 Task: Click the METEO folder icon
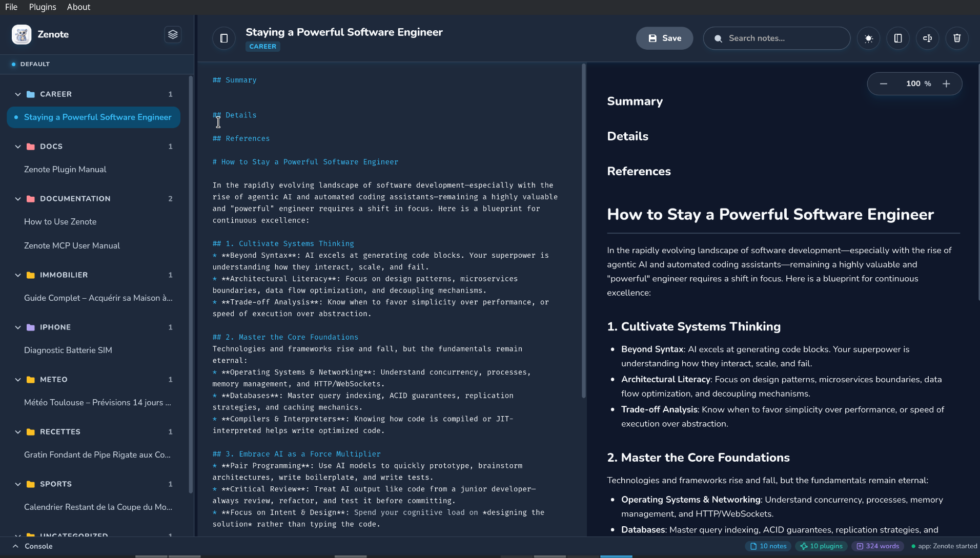click(x=31, y=380)
